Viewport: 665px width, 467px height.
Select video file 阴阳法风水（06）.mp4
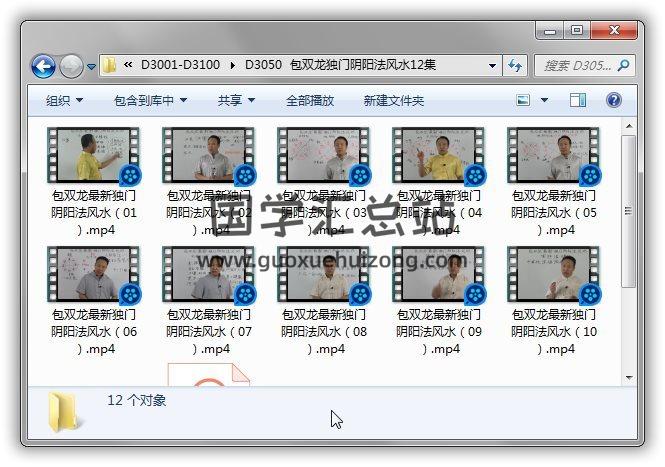(x=94, y=275)
